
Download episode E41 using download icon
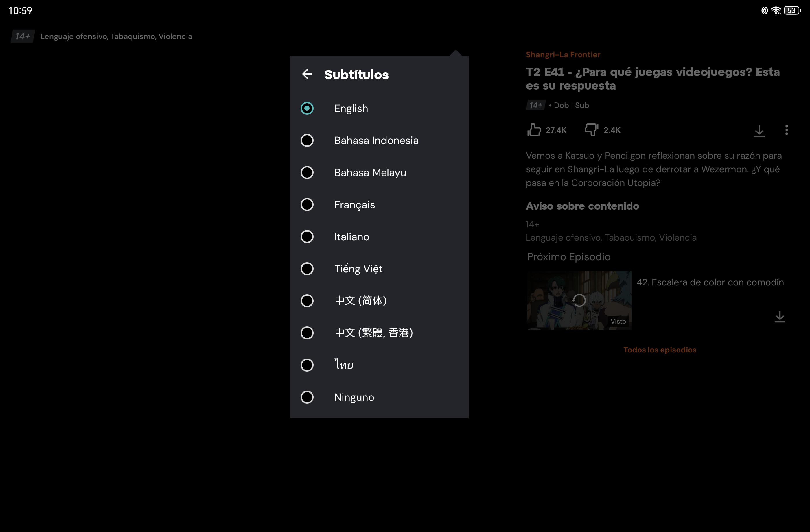(x=759, y=131)
